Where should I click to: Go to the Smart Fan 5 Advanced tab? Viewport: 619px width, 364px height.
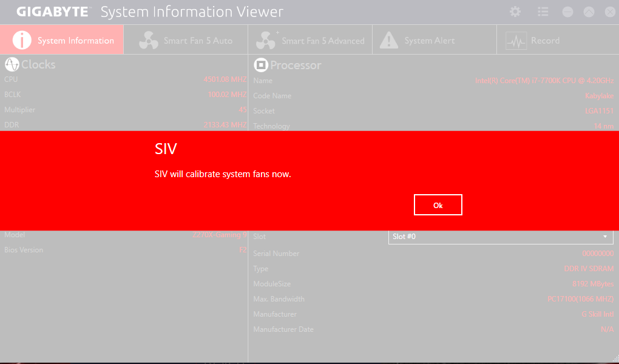(310, 40)
